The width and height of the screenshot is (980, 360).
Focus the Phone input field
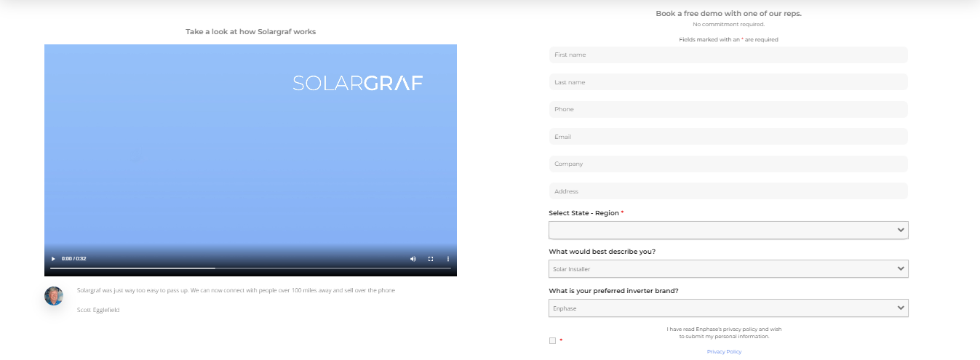pos(728,109)
